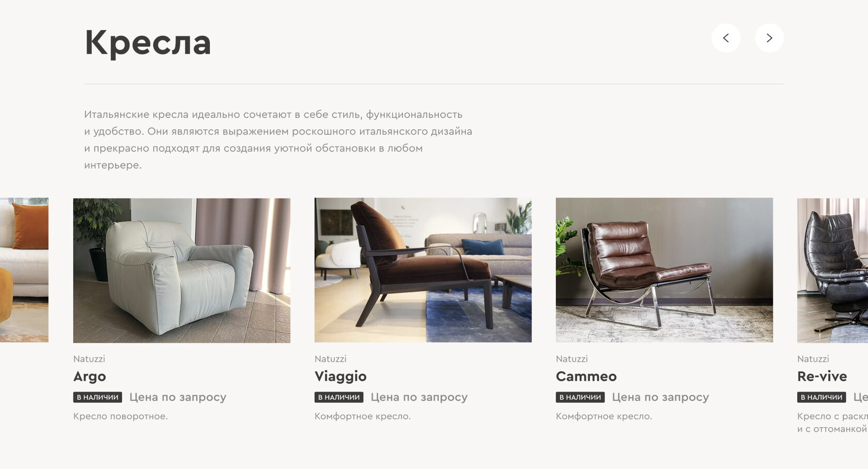Click the Re-vive product title
868x469 pixels.
822,377
